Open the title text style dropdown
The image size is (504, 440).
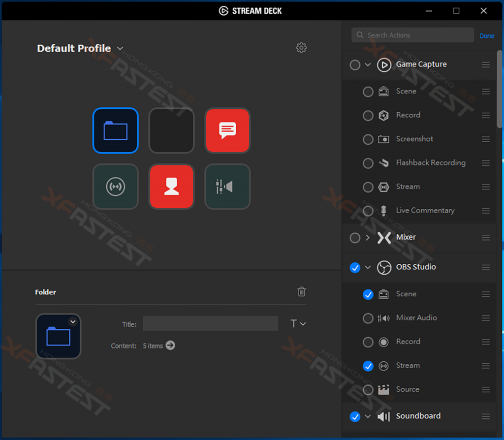(x=298, y=324)
